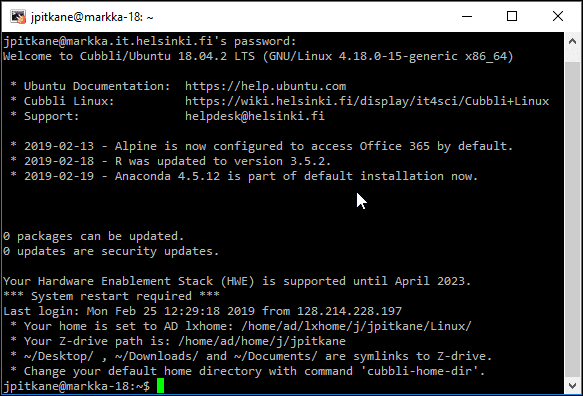Maximize the terminal window
The height and width of the screenshot is (396, 583).
coord(512,16)
